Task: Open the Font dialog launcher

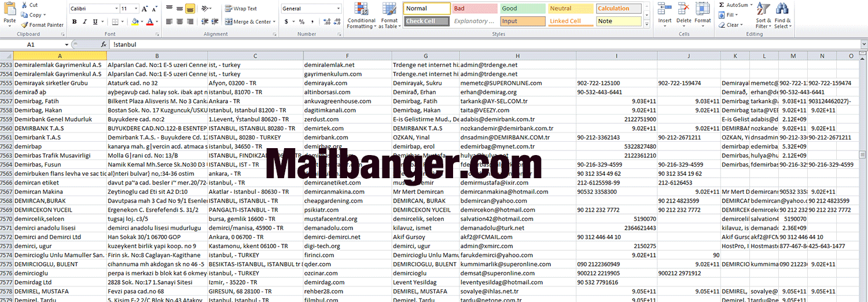Action: pos(157,34)
